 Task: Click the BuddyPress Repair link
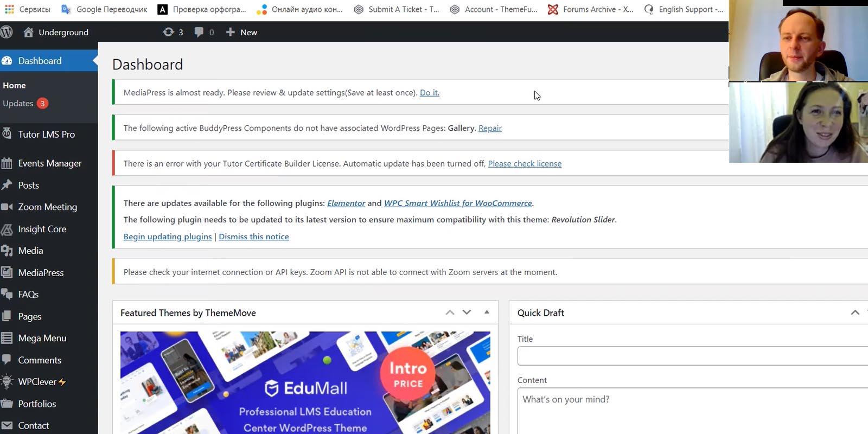(x=490, y=128)
